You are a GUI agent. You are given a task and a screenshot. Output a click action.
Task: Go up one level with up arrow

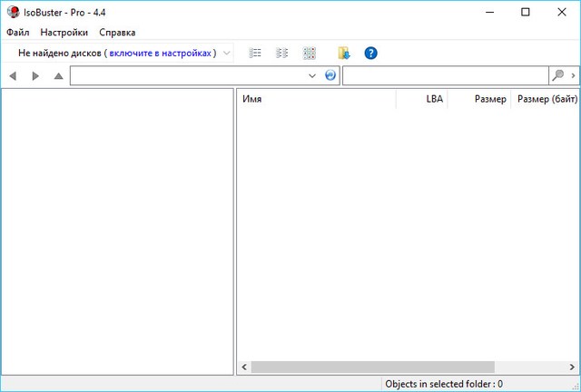(x=58, y=76)
